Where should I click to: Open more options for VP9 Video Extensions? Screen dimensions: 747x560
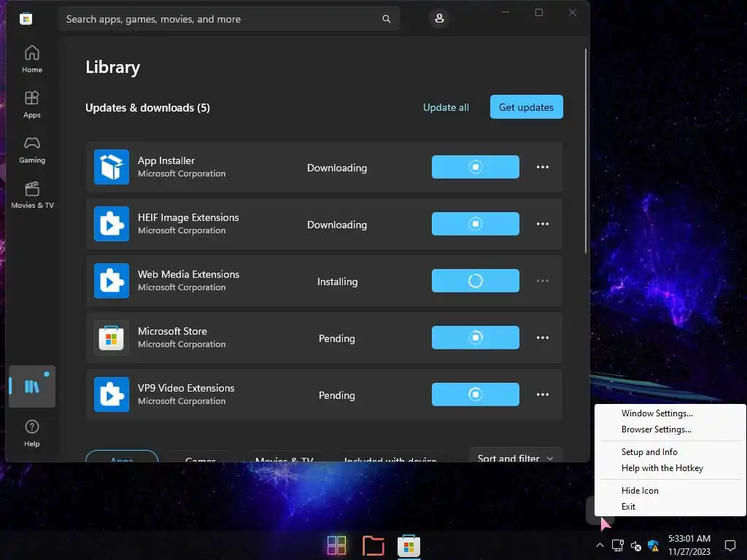(543, 394)
